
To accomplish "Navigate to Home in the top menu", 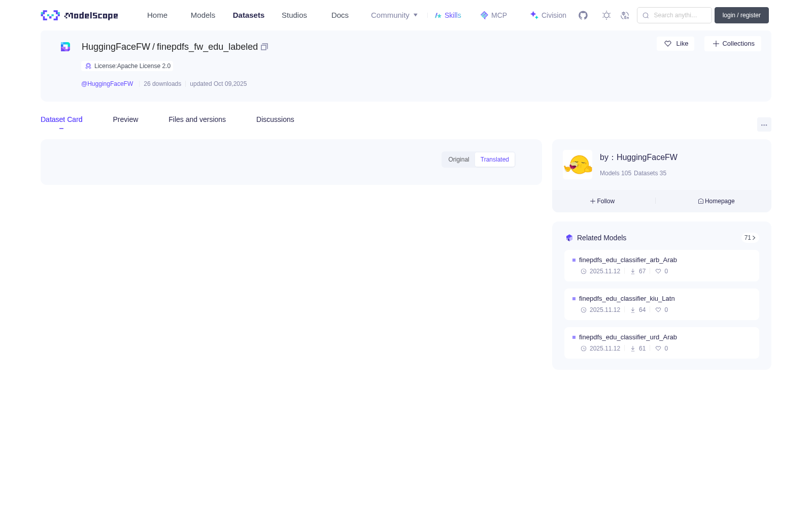I will pos(157,15).
